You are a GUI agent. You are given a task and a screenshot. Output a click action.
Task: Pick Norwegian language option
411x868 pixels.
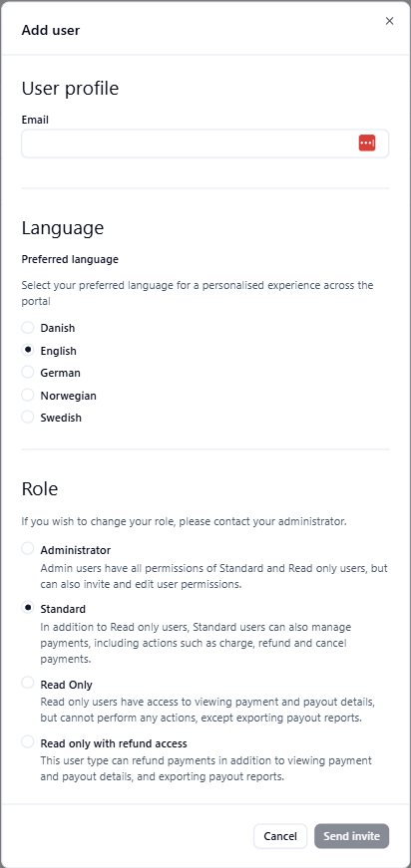tap(28, 396)
